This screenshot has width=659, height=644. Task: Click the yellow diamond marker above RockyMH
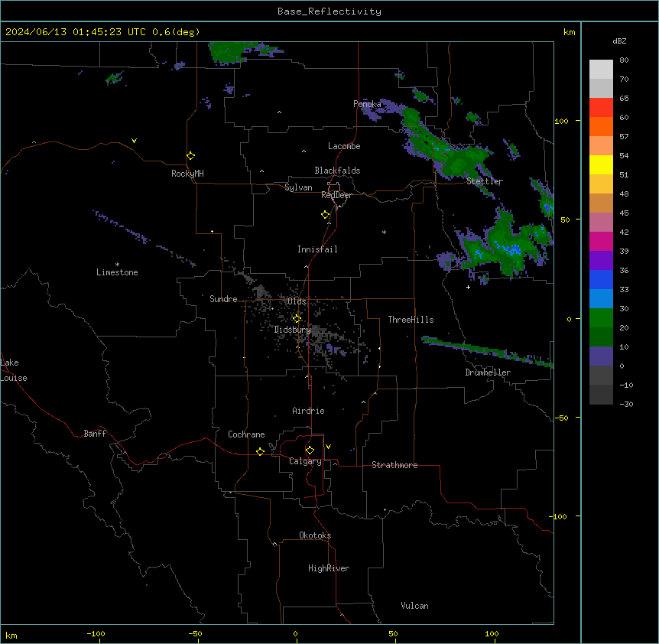[191, 156]
